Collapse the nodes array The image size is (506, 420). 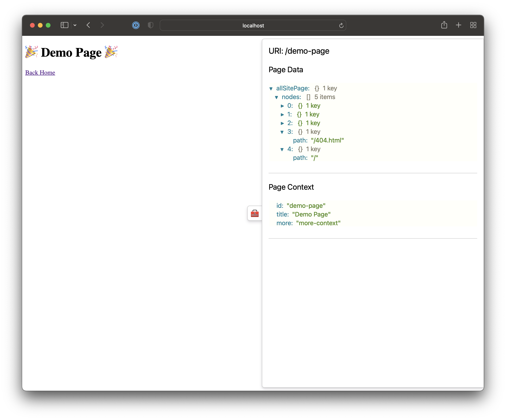[x=276, y=97]
